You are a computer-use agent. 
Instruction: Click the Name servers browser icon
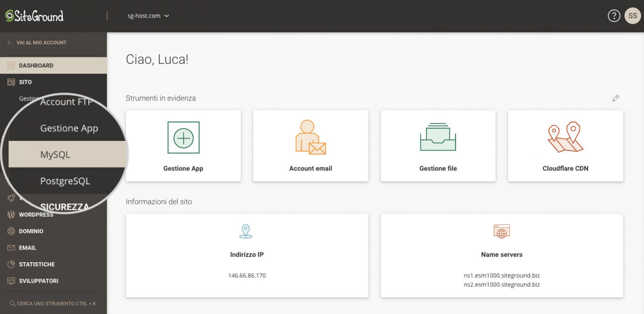(502, 231)
